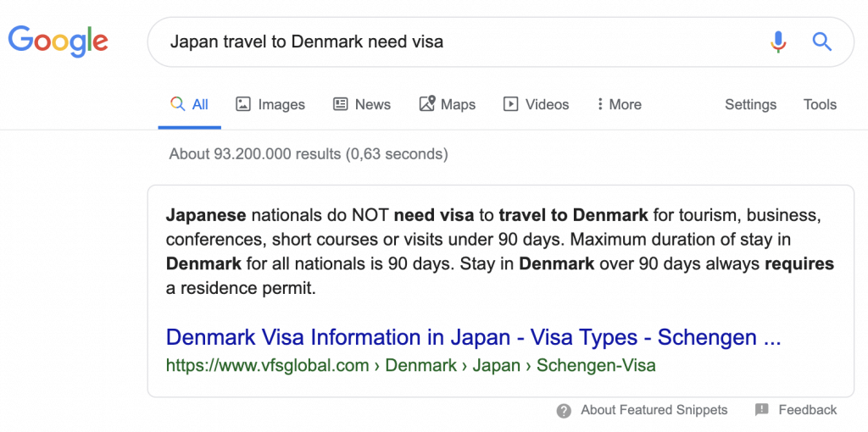Activate voice search microphone icon
868x432 pixels.
coord(778,42)
